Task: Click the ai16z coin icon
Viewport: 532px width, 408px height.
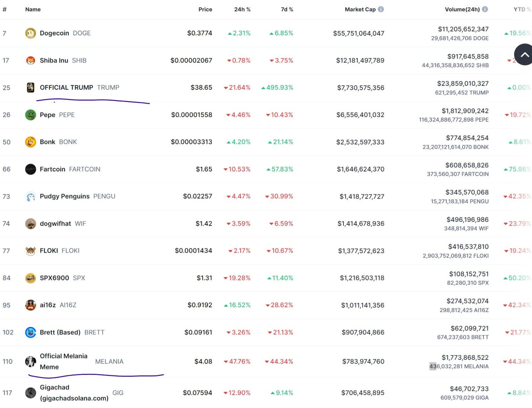Action: point(30,305)
